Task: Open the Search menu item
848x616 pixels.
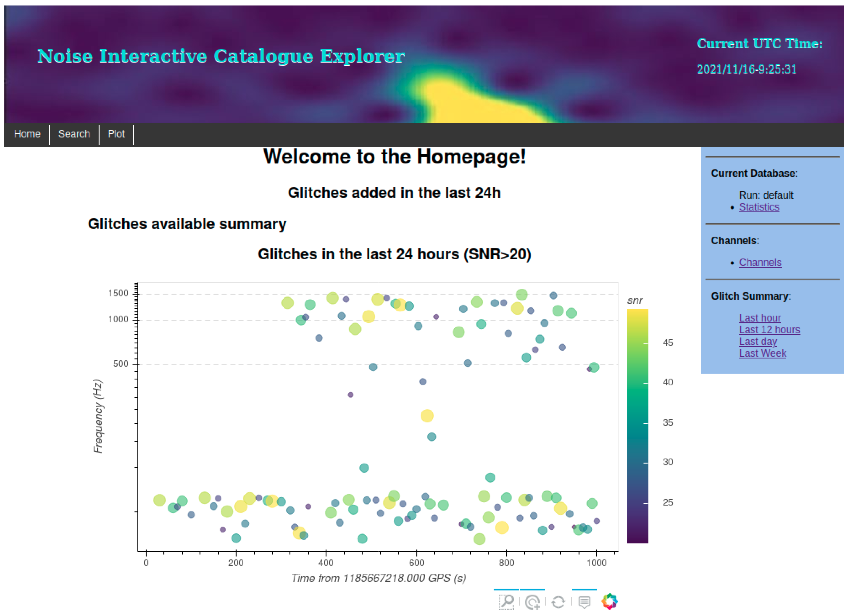Action: (74, 134)
